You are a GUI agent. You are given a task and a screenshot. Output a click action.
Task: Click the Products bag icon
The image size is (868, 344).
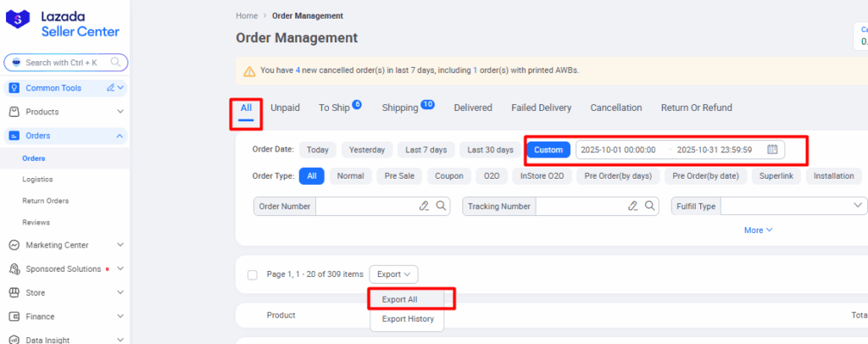(14, 112)
